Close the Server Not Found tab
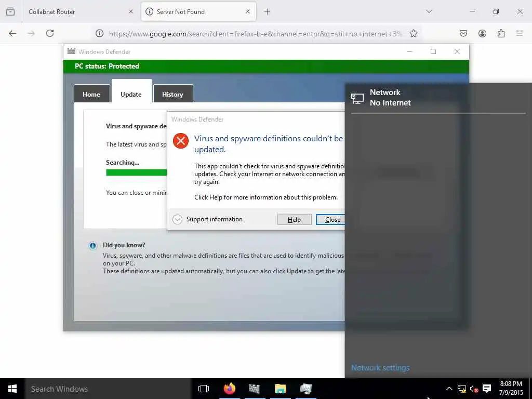 248,11
